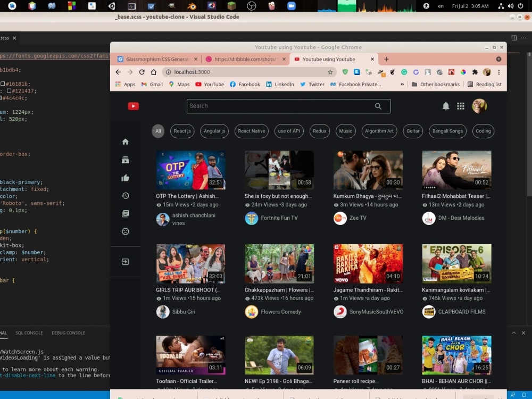Screen dimensions: 532x399
Task: Open History icon in sidebar
Action: click(125, 196)
